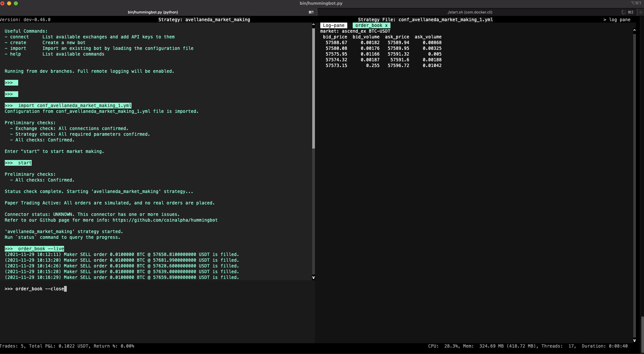644x354 pixels.
Task: Switch to the Log-pane tab
Action: pos(333,25)
